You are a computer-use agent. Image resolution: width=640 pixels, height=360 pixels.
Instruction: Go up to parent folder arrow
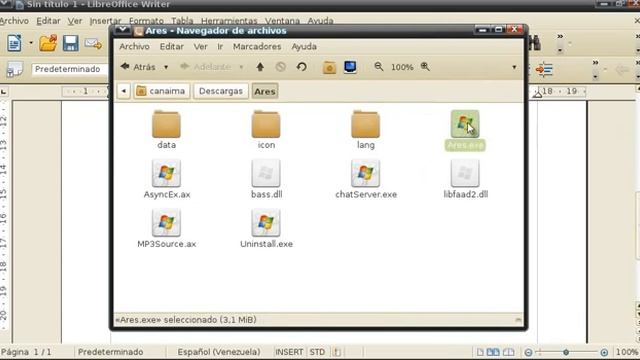[260, 67]
